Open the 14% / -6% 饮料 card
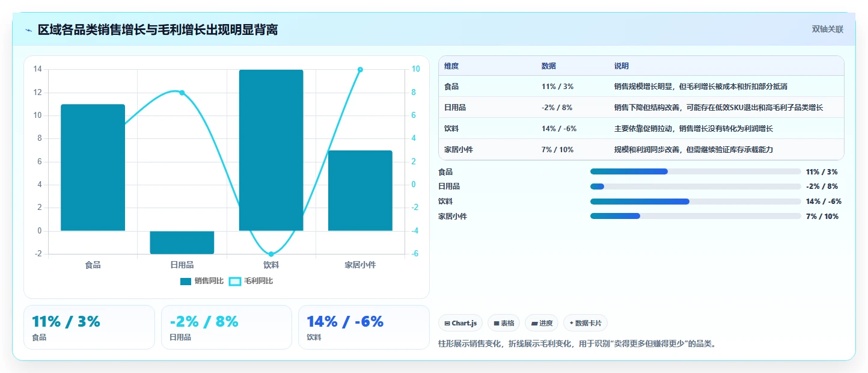The image size is (868, 373). 364,327
